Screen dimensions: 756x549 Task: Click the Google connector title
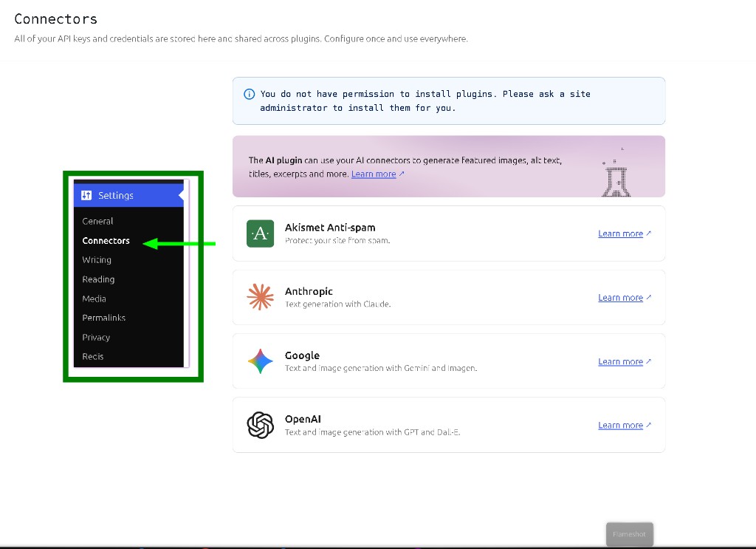coord(302,355)
